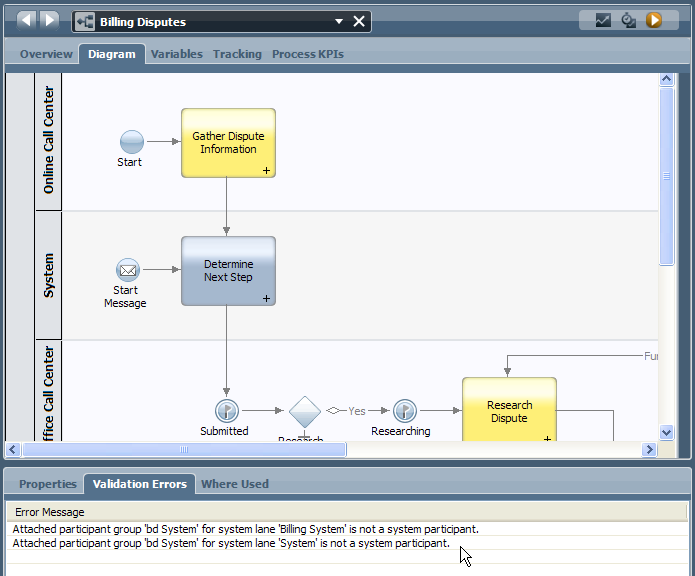Click the Start Message label text
Image resolution: width=695 pixels, height=576 pixels.
click(x=125, y=297)
